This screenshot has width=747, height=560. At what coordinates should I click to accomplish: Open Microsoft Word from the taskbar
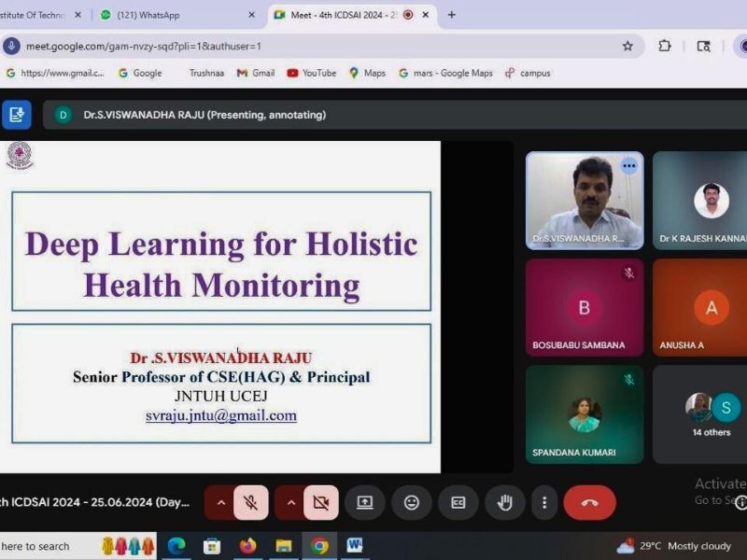[355, 546]
